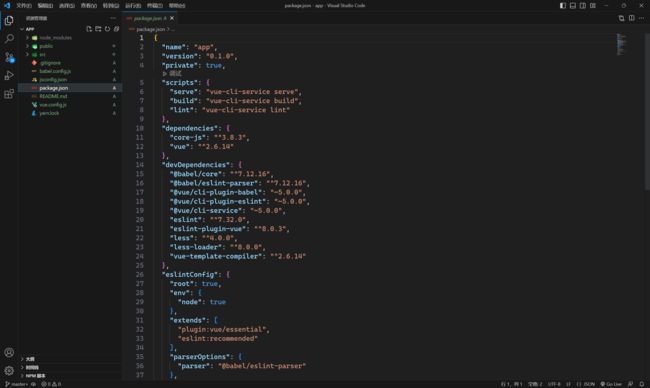Toggle secondary side bar layout icon
650x388 pixels.
[x=582, y=5]
